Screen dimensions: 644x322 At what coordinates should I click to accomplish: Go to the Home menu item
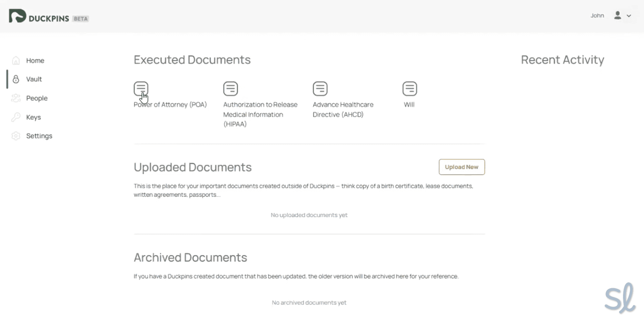tap(35, 61)
